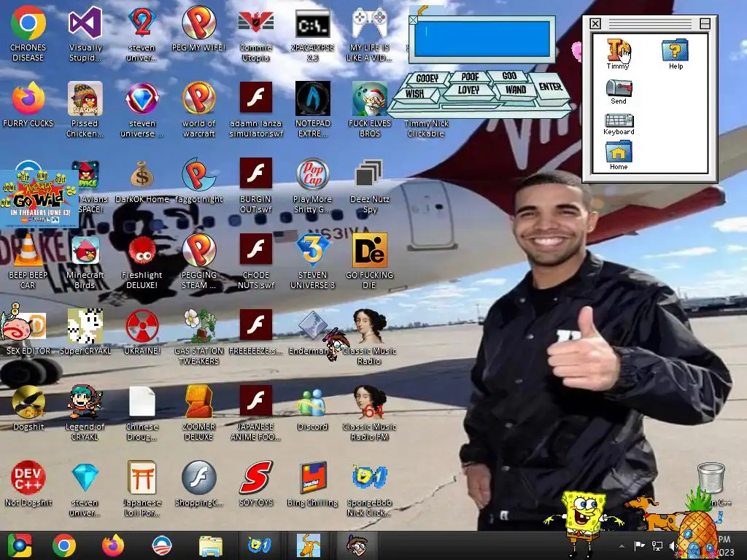Open the Action Center flag tray icon
The height and width of the screenshot is (560, 747).
(x=639, y=546)
